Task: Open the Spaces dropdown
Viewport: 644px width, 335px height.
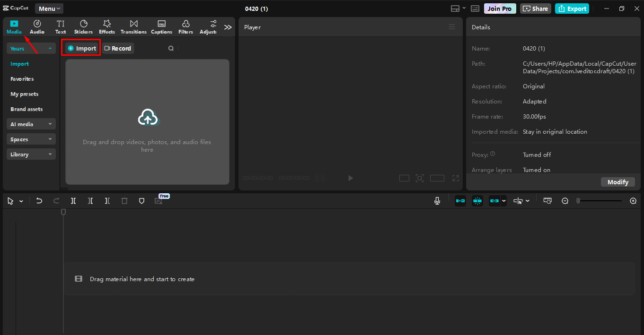Action: tap(31, 139)
